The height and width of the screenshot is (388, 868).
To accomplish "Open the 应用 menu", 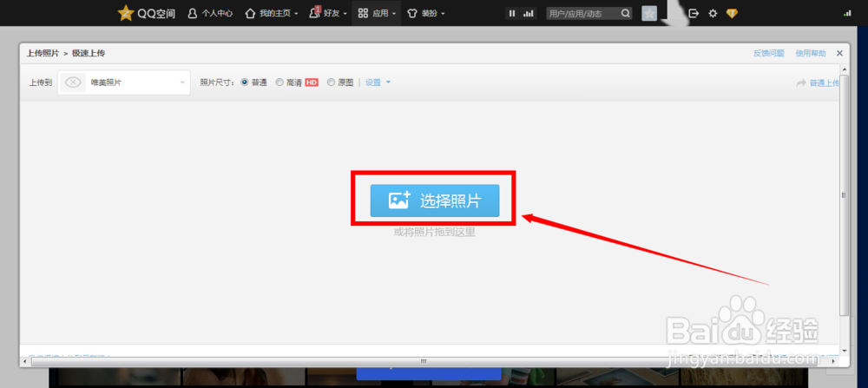I will [377, 13].
